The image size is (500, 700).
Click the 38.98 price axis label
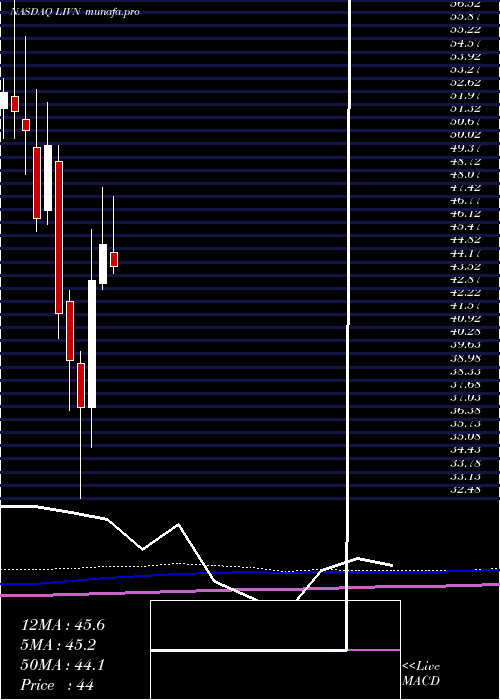tap(466, 358)
